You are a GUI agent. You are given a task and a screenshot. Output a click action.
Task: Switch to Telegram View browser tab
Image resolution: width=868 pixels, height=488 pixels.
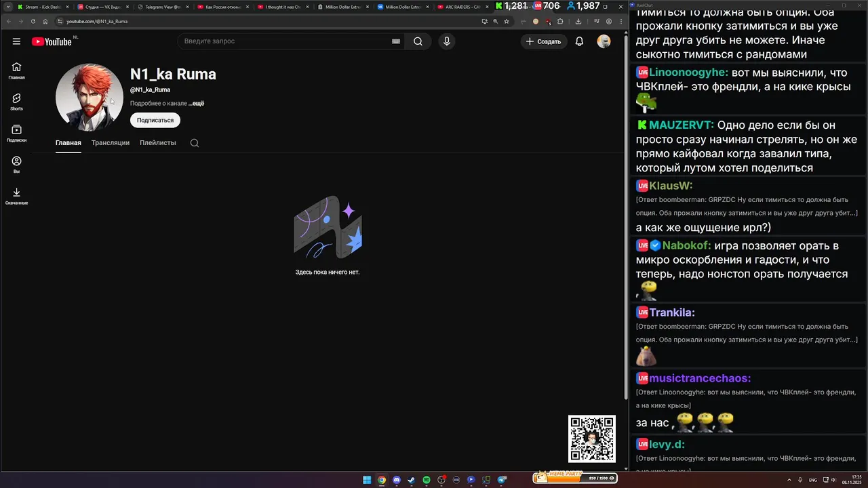[163, 7]
